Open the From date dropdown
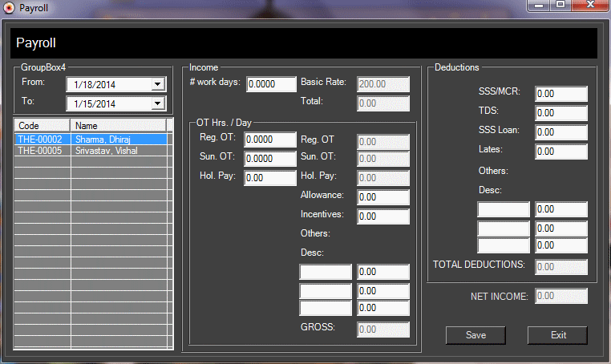The height and width of the screenshot is (364, 611). click(157, 84)
